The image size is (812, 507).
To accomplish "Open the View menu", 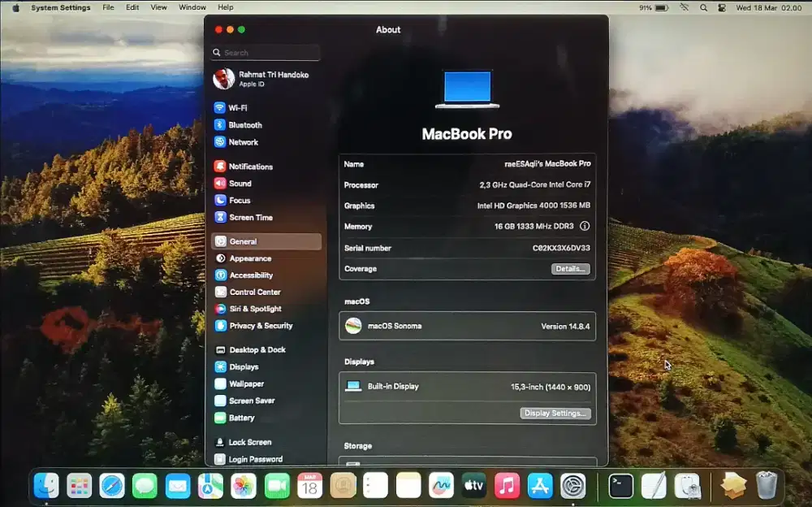I will (158, 7).
